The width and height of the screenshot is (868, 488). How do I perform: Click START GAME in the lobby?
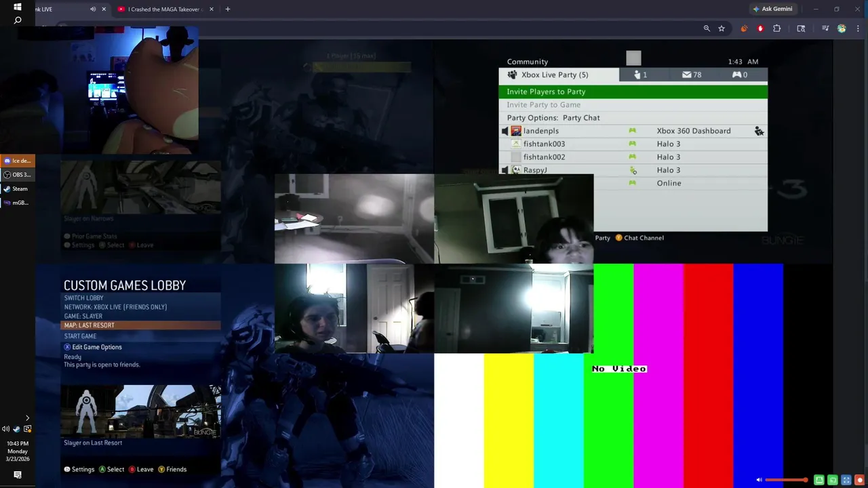tap(141, 336)
